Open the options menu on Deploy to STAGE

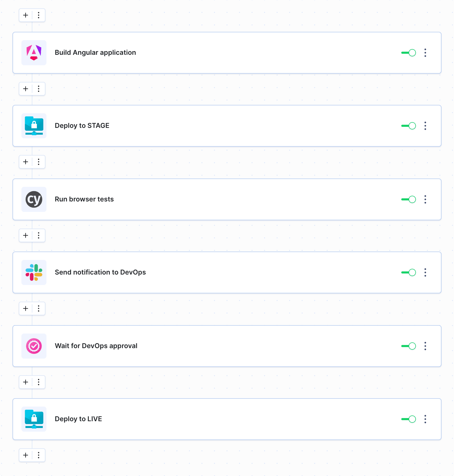pos(425,126)
